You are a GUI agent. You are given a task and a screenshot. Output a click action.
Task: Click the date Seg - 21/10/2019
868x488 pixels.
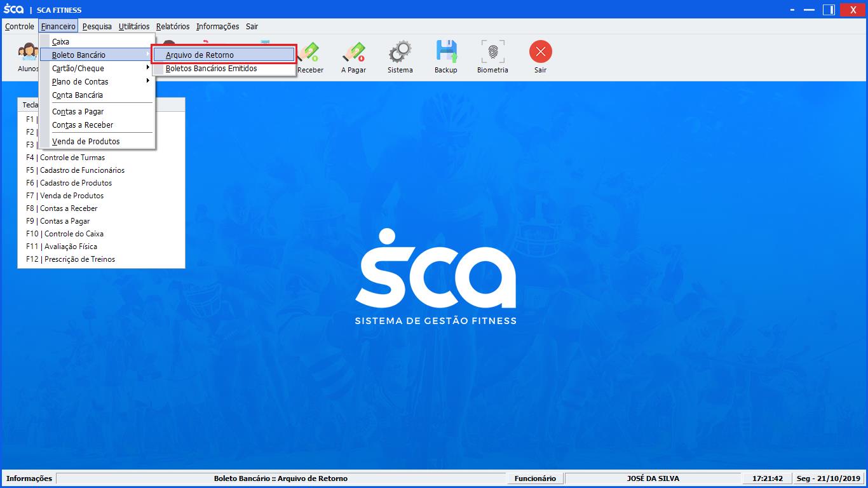828,478
